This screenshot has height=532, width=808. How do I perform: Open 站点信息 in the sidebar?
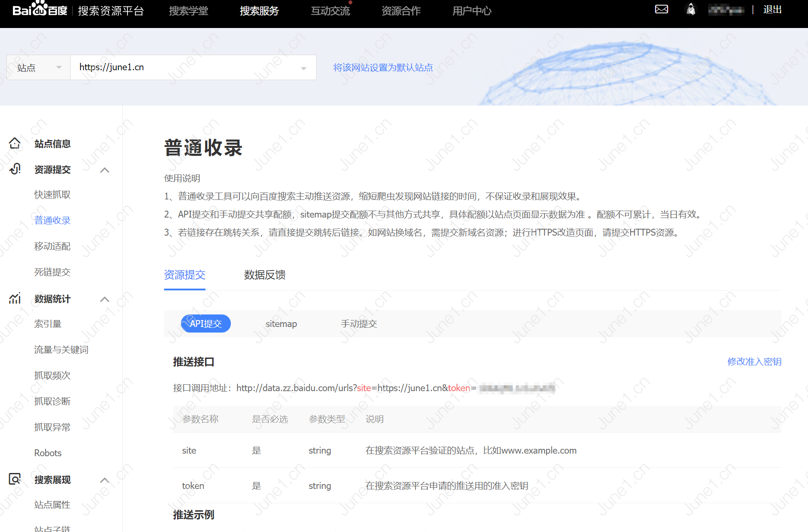(53, 144)
